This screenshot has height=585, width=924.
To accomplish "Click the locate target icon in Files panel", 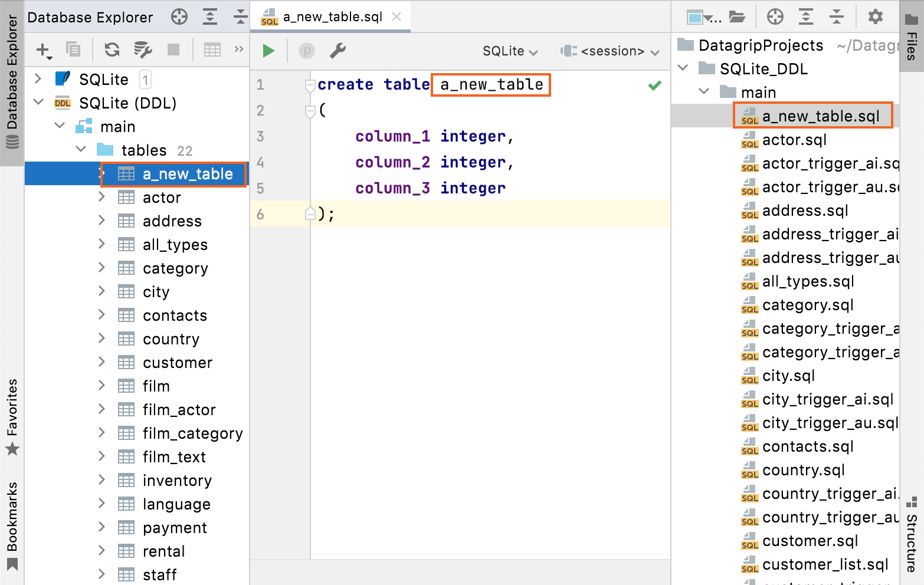I will click(775, 17).
